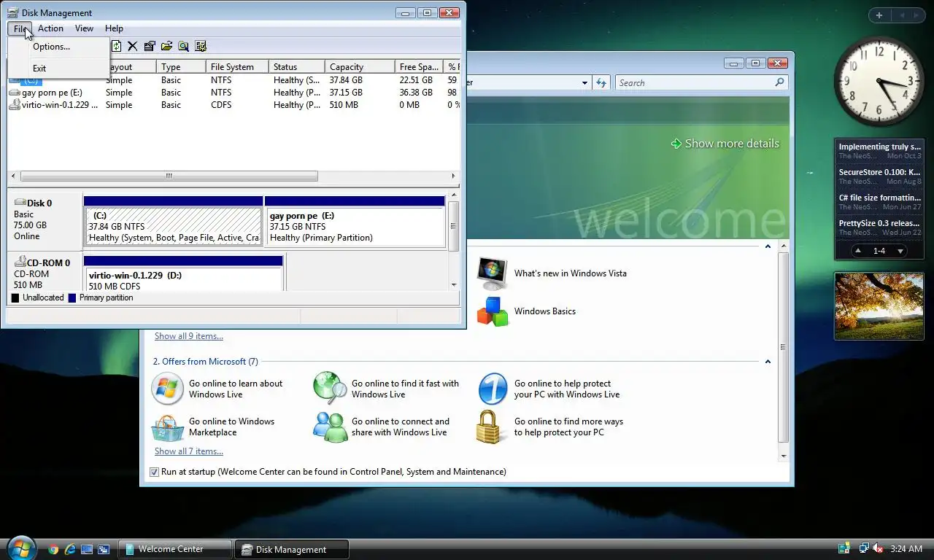Open the Help menu in Disk Management
The height and width of the screenshot is (560, 934).
click(x=114, y=28)
